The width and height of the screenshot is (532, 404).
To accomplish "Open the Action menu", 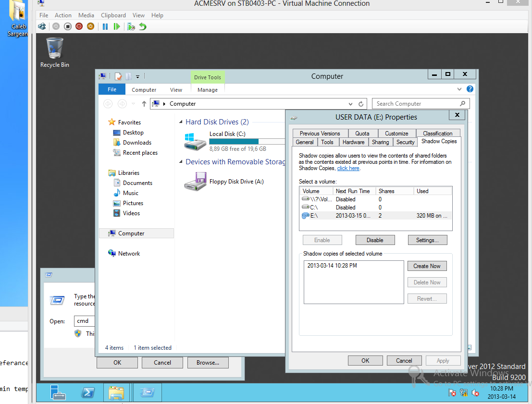I will coord(63,15).
